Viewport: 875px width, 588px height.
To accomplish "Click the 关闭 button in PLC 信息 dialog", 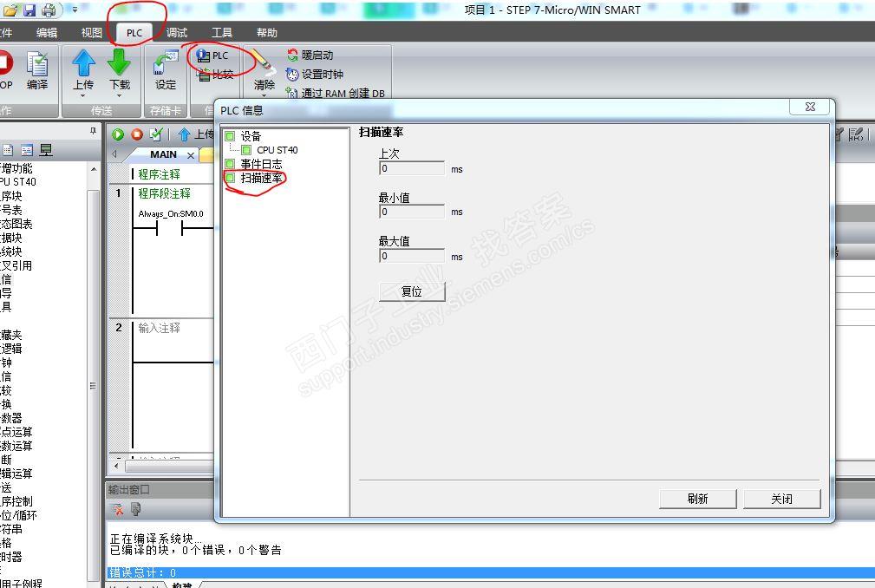I will (x=782, y=499).
